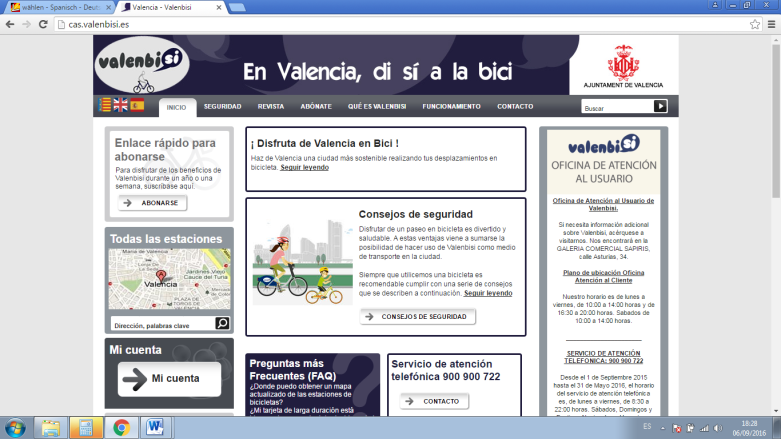This screenshot has width=781, height=439.
Task: Click the Mi cuenta arrow button
Action: point(169,379)
